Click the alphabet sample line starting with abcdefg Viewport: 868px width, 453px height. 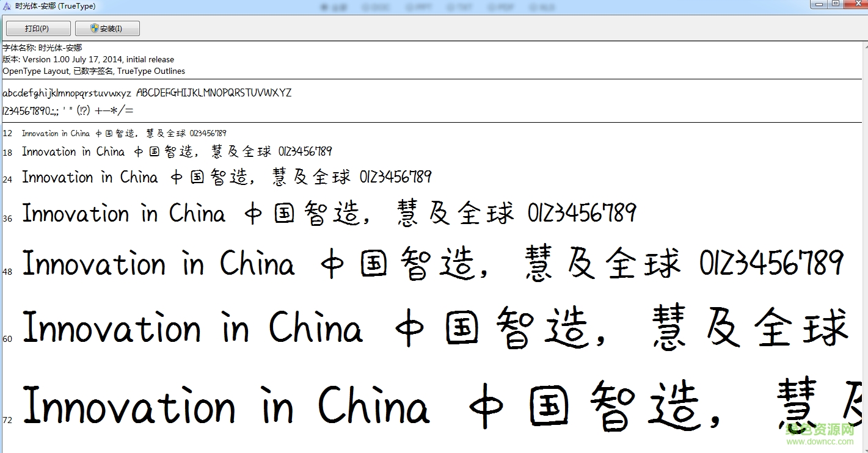point(147,93)
